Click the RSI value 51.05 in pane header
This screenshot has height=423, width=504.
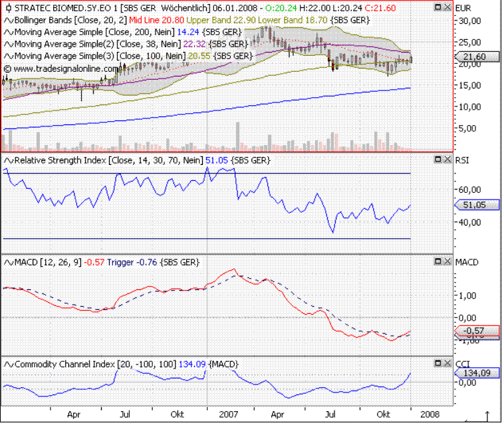217,160
